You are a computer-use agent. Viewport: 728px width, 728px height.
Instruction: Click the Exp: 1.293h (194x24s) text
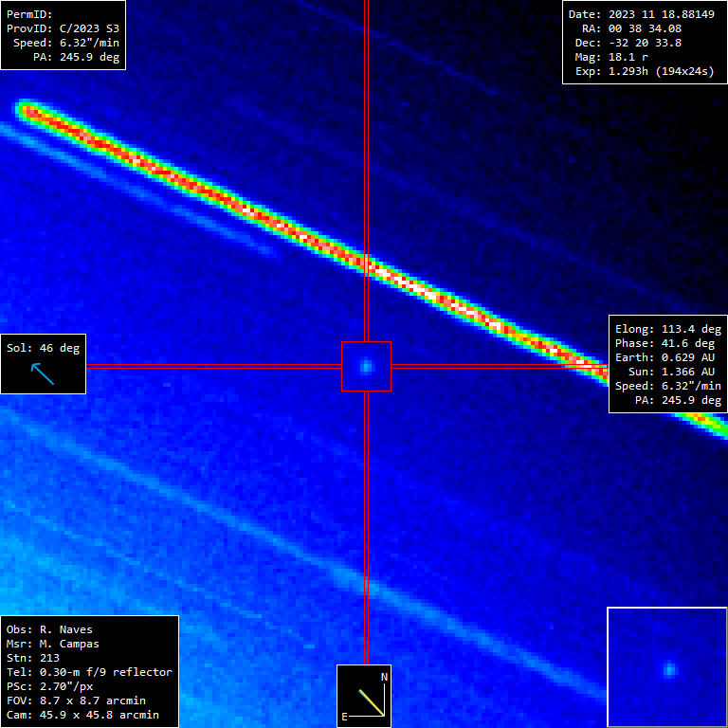(645, 71)
